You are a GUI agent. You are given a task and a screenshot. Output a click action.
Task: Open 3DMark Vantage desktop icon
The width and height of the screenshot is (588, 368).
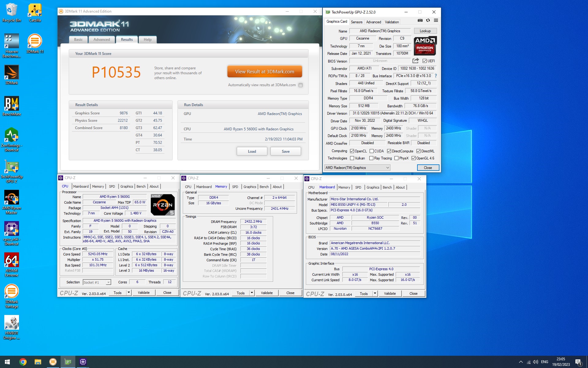[12, 296]
